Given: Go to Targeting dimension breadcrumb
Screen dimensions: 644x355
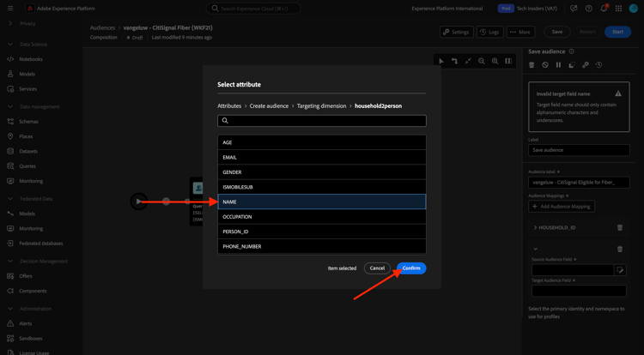Looking at the screenshot, I should (321, 106).
